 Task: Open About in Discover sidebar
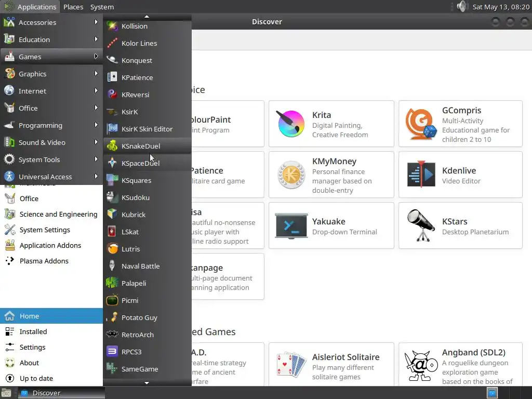click(51, 363)
